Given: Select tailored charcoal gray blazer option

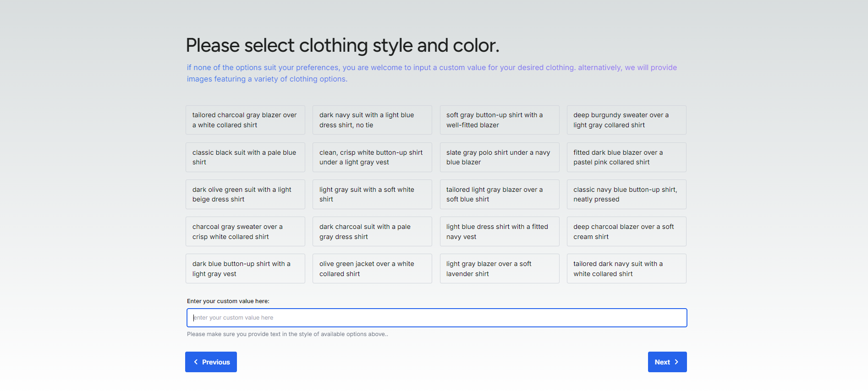Looking at the screenshot, I should (245, 120).
